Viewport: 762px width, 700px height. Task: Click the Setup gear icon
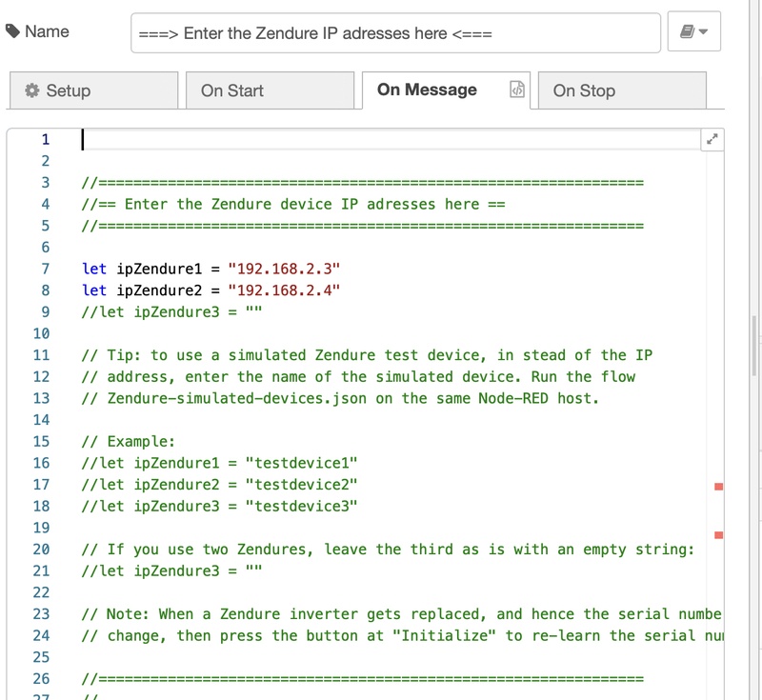(x=32, y=90)
